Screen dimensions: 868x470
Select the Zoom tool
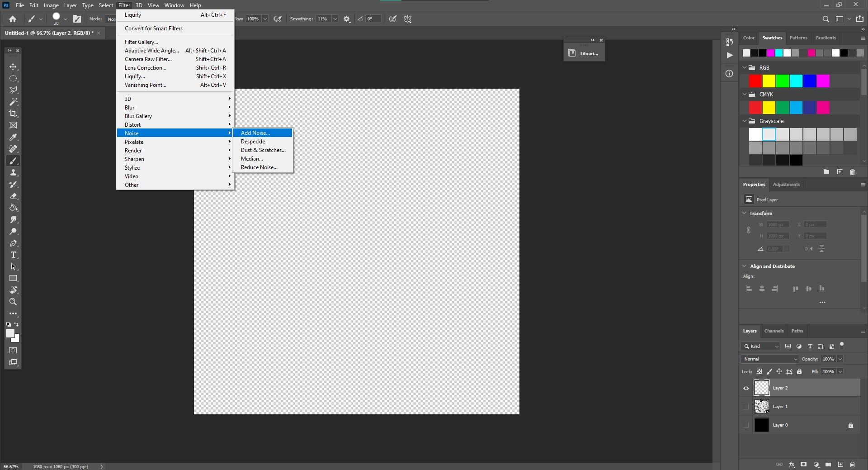pyautogui.click(x=13, y=302)
